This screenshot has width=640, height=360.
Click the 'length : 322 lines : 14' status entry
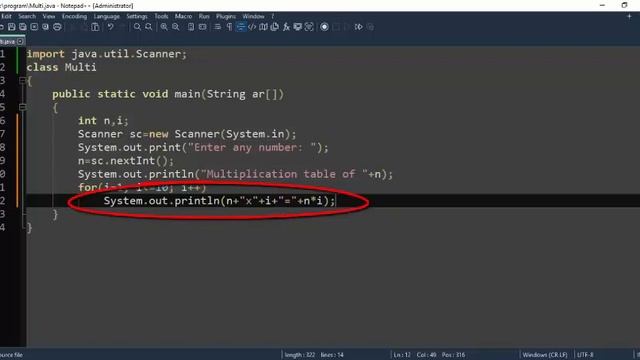[314, 355]
